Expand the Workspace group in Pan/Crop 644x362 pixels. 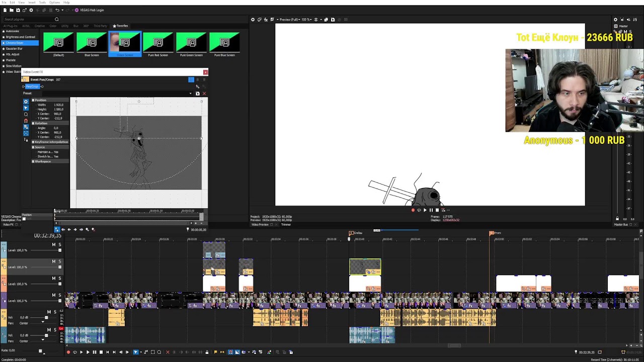pos(33,161)
